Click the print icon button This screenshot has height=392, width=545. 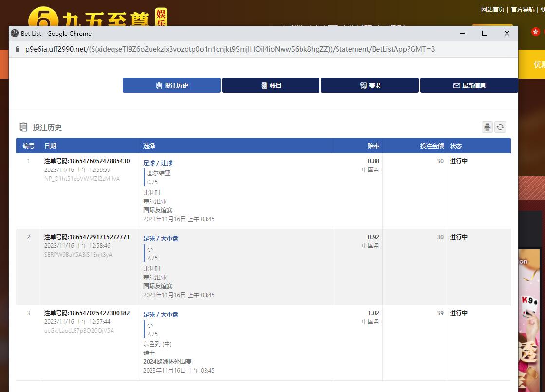pos(487,127)
